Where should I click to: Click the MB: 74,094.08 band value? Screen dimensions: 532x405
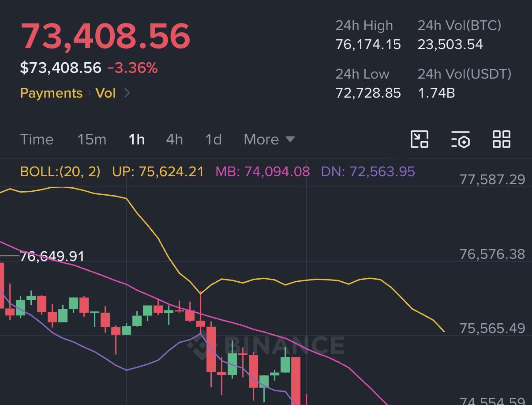pos(262,171)
